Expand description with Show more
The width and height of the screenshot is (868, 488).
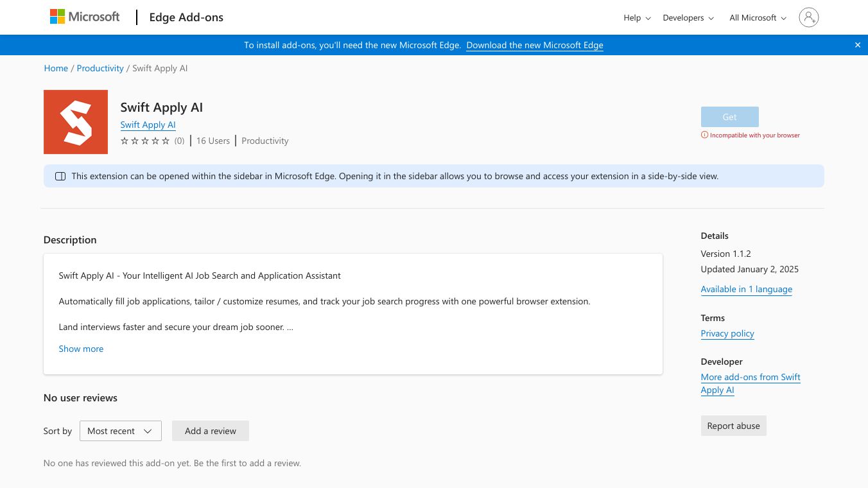[x=81, y=349]
